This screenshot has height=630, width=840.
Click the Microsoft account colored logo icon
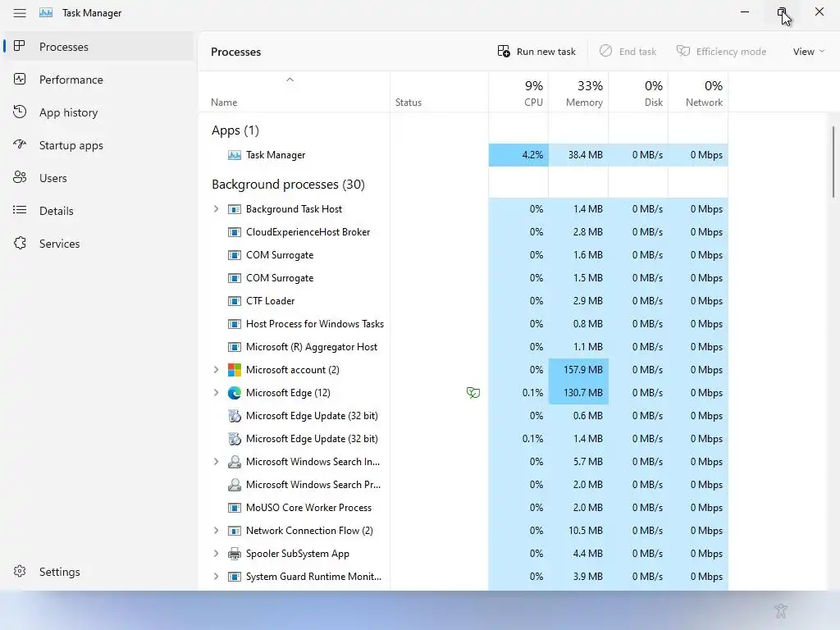pyautogui.click(x=235, y=370)
